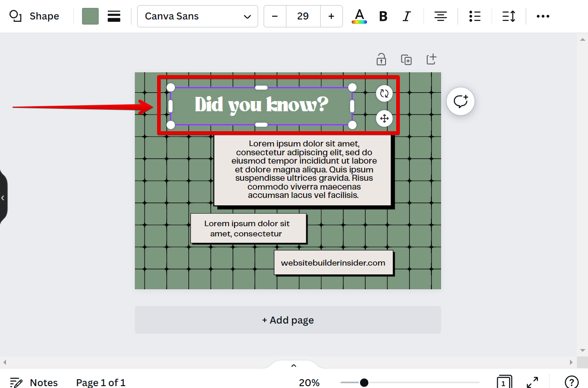
Task: Toggle bold formatting on the text
Action: [383, 16]
